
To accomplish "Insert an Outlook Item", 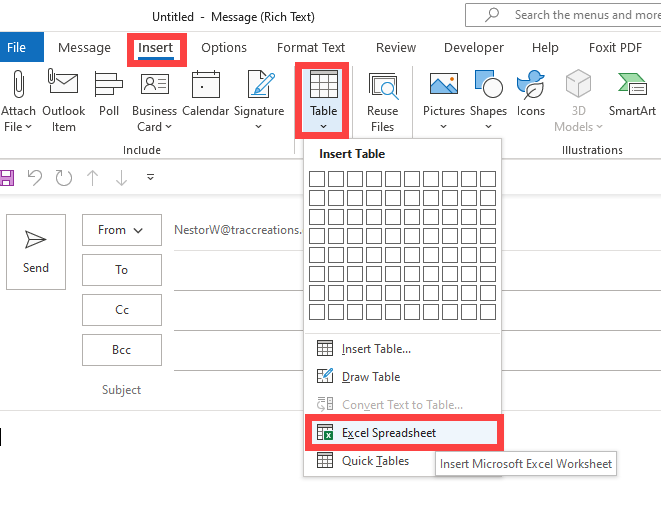I will coord(63,101).
